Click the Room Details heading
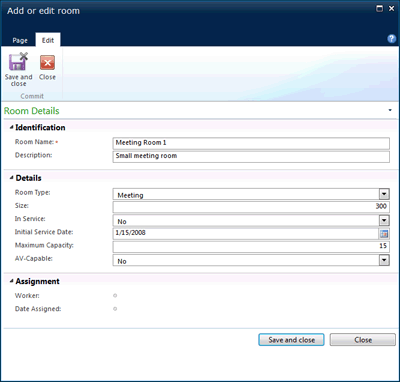Viewport: 400px width, 382px height. click(32, 111)
